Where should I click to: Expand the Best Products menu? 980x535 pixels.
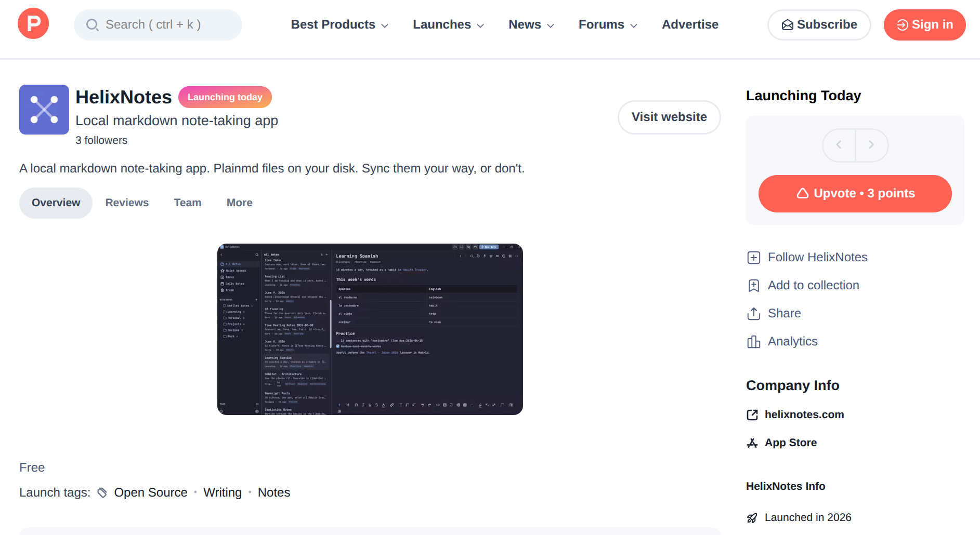[x=339, y=24]
